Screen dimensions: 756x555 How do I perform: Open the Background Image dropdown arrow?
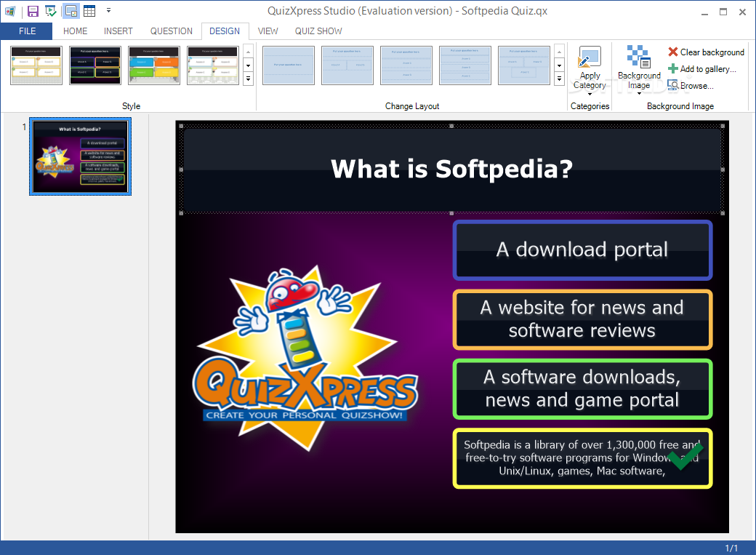[x=639, y=94]
